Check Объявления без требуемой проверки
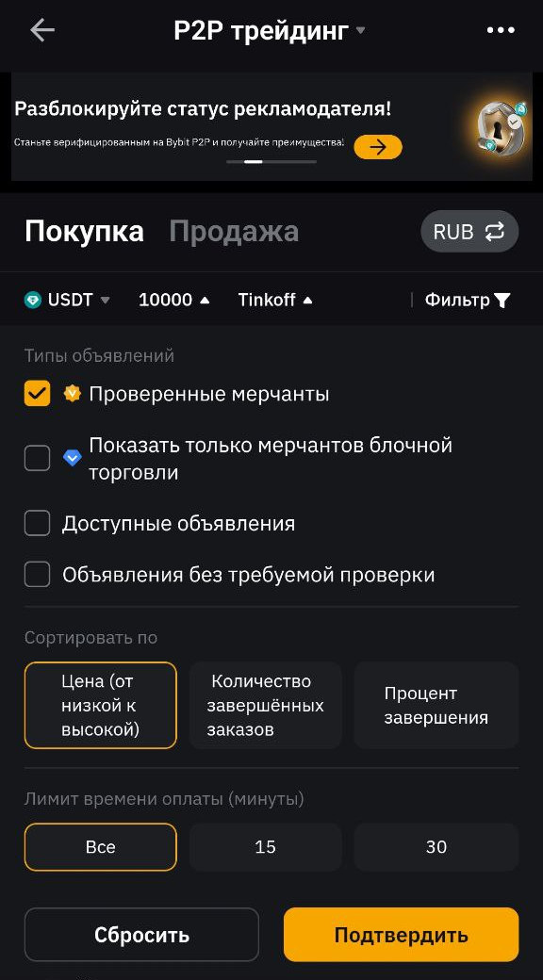The height and width of the screenshot is (980, 543). coord(37,574)
